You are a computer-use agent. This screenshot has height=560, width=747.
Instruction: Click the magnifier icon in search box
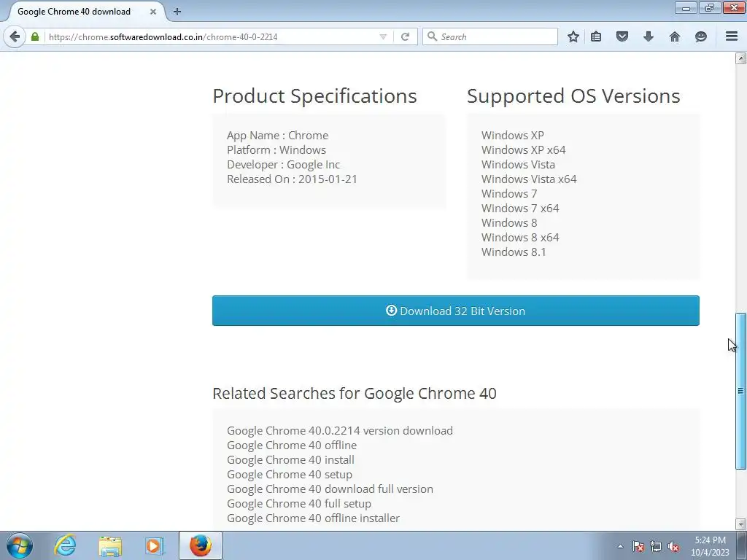click(x=432, y=36)
